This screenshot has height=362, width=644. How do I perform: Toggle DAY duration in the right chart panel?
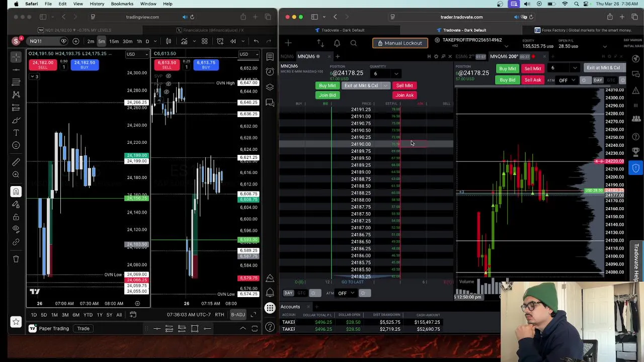pos(598,80)
